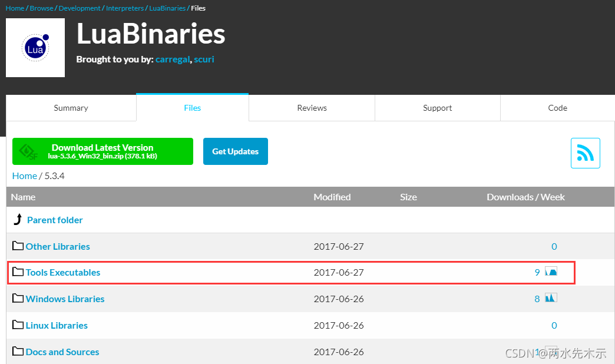Click the LuaBinaries project title
Viewport: 615px width, 364px height.
pyautogui.click(x=151, y=34)
